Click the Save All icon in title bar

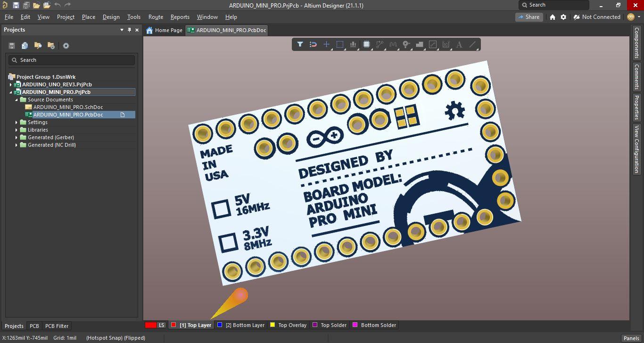click(26, 5)
